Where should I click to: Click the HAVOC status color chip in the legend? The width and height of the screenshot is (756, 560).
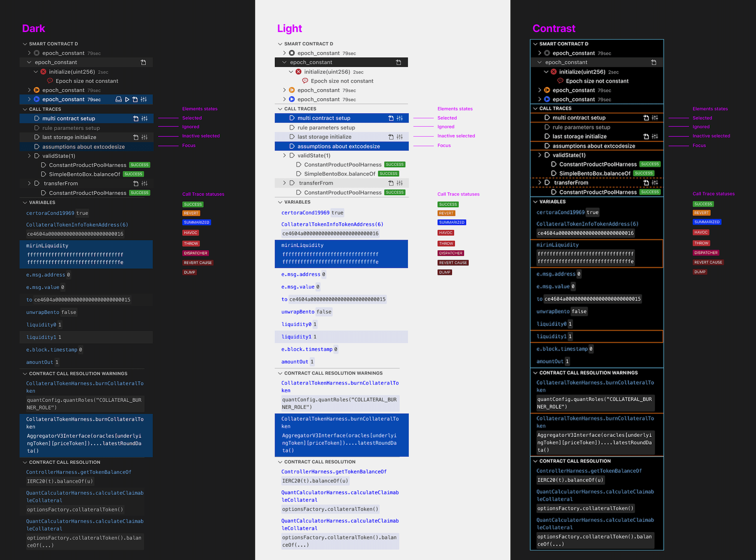click(190, 232)
